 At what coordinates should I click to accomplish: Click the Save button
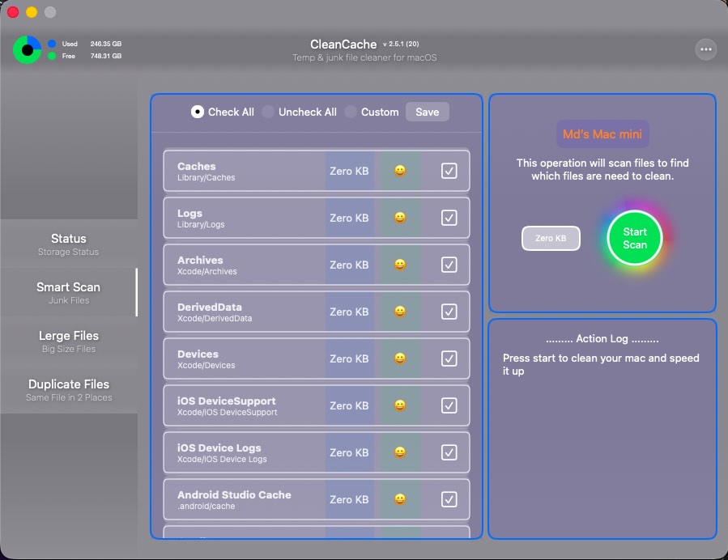click(x=427, y=112)
